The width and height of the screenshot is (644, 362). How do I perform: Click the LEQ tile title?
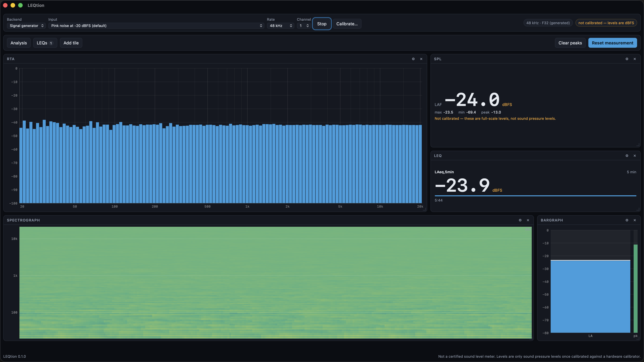tap(438, 156)
